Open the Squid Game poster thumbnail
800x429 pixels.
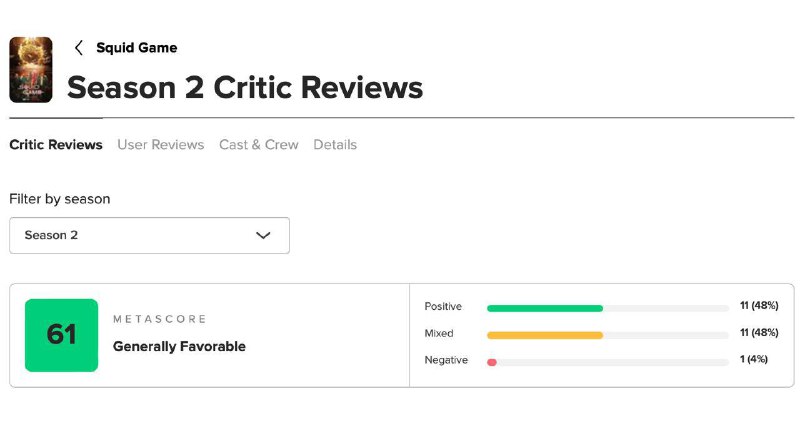[x=30, y=70]
